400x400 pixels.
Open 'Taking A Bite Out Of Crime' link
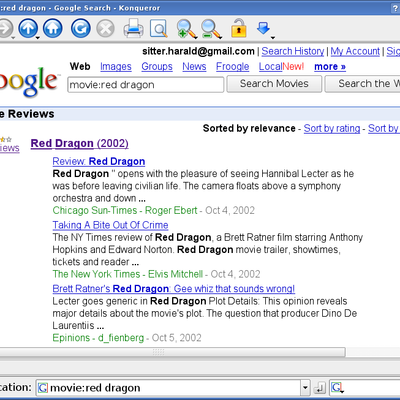tap(110, 225)
